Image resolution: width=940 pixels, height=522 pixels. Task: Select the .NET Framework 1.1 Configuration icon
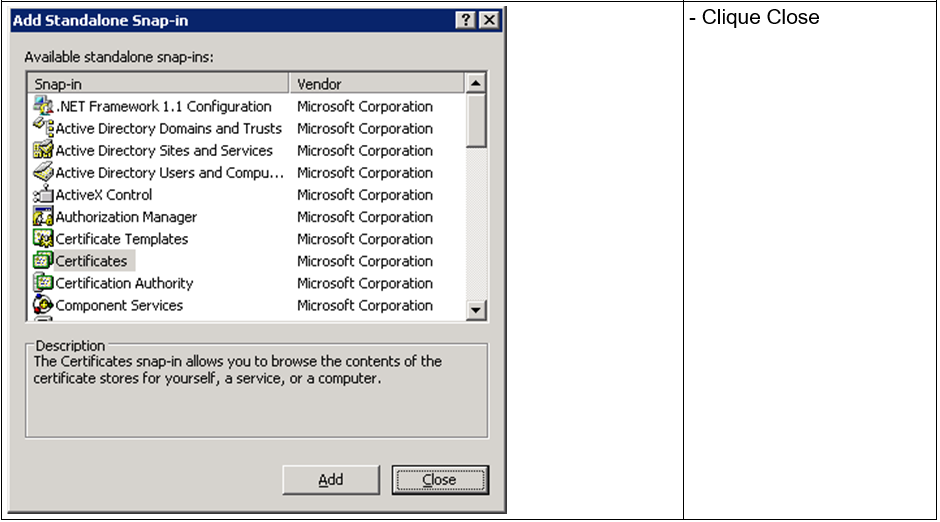(x=43, y=106)
